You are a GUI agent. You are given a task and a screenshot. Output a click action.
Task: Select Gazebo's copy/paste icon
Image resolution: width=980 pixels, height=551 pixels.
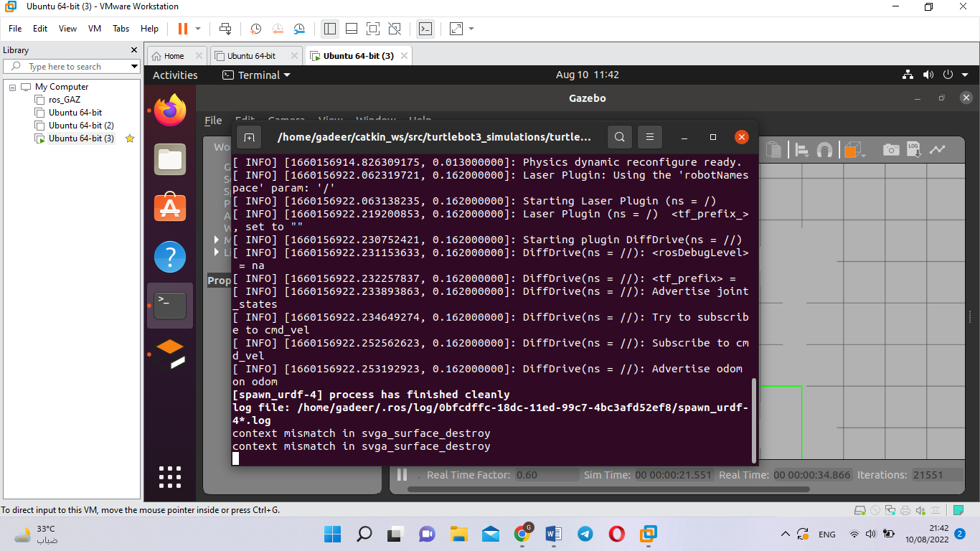point(774,149)
